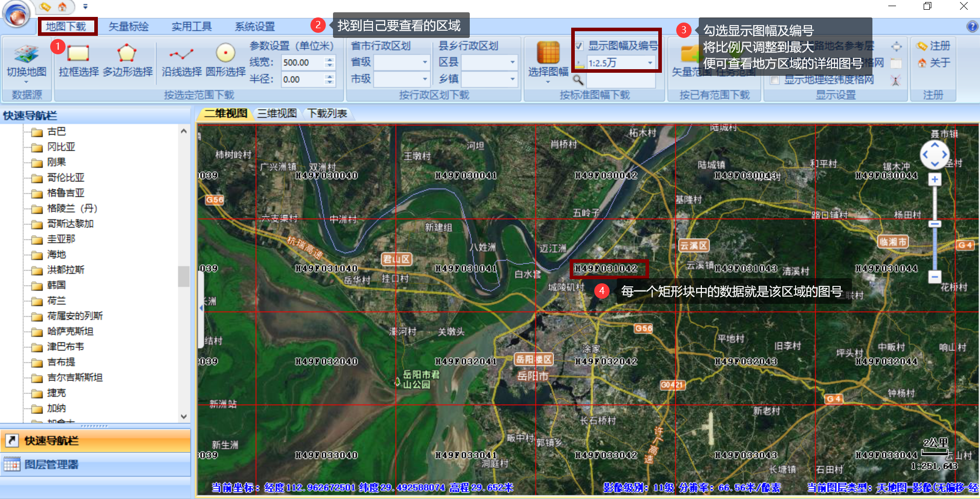Pick the circle selection (圆形选择) tool
980x499 pixels.
[226, 60]
